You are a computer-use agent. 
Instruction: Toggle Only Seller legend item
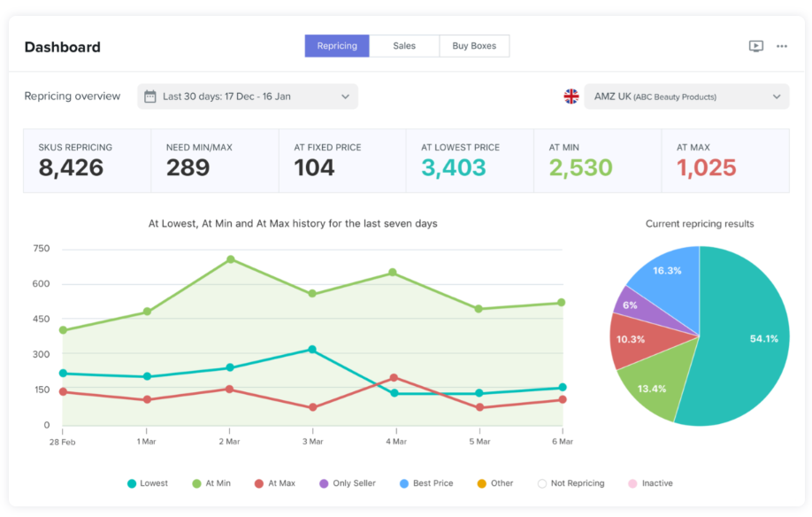pyautogui.click(x=347, y=483)
